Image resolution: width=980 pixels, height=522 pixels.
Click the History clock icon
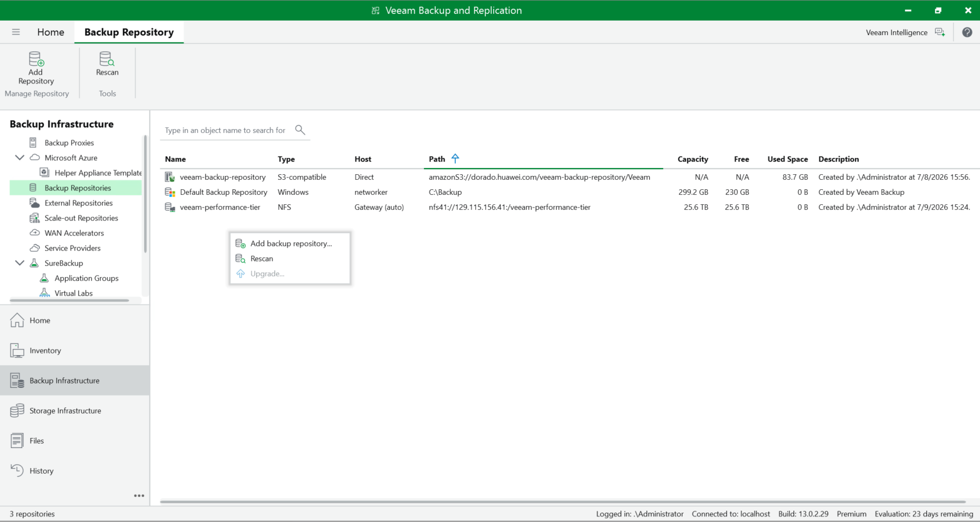[18, 471]
